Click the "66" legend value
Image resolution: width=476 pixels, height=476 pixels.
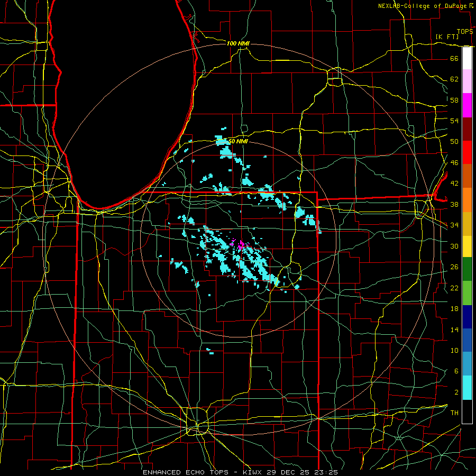(454, 58)
